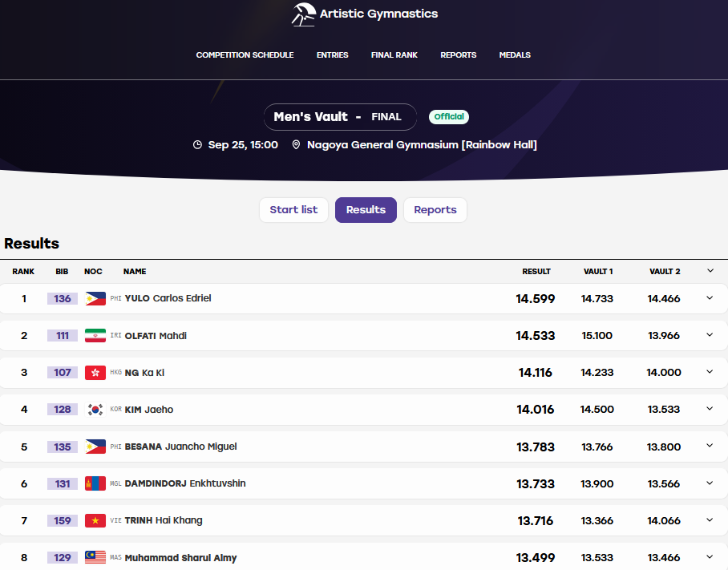Click Vault 1 score 15.100
The height and width of the screenshot is (570, 728).
(x=597, y=336)
